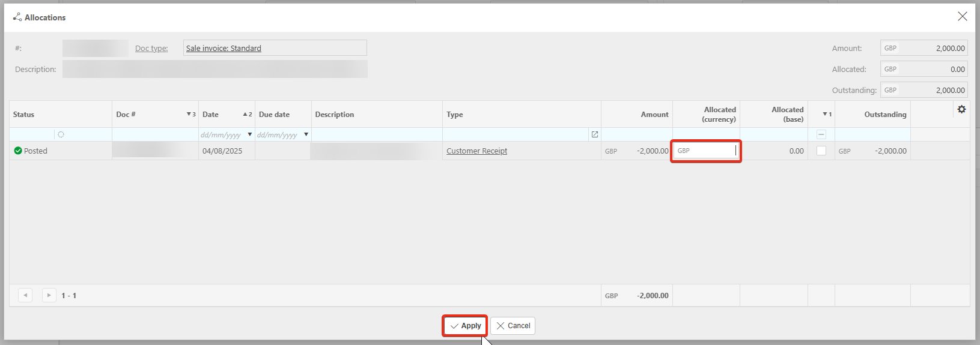Click the Description filter input
This screenshot has width=980, height=345.
[x=377, y=134]
